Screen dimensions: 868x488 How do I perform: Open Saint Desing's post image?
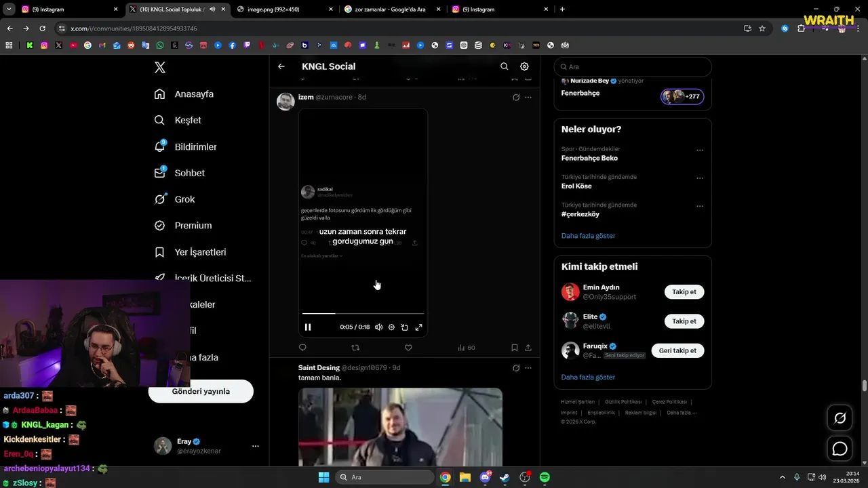(x=400, y=426)
